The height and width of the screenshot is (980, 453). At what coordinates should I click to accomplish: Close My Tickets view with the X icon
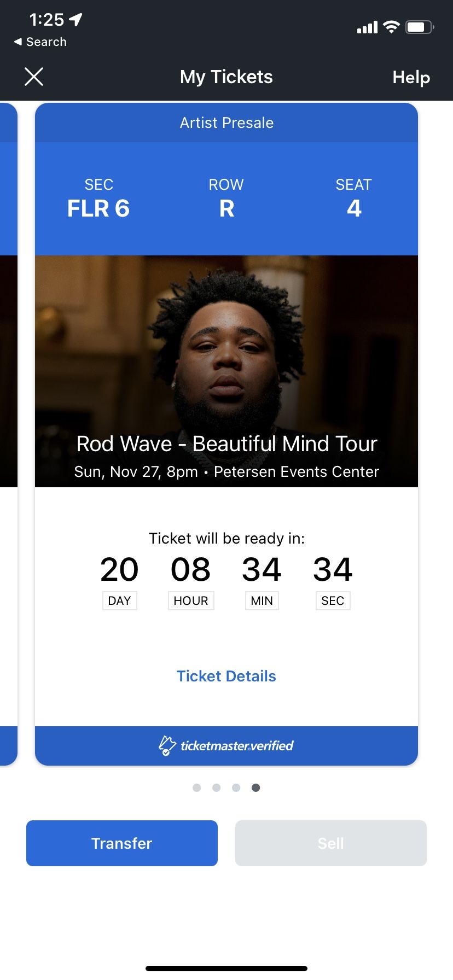[x=34, y=77]
